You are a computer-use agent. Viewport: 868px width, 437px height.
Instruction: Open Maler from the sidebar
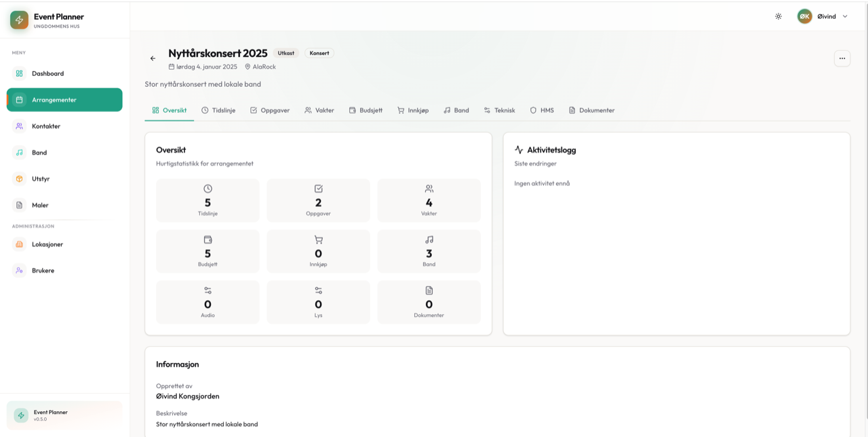pos(40,205)
